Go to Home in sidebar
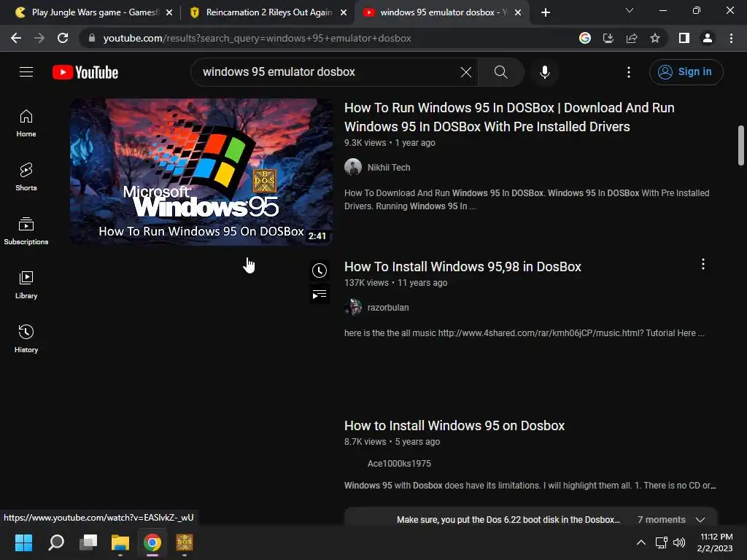This screenshot has width=747, height=560. [26, 123]
